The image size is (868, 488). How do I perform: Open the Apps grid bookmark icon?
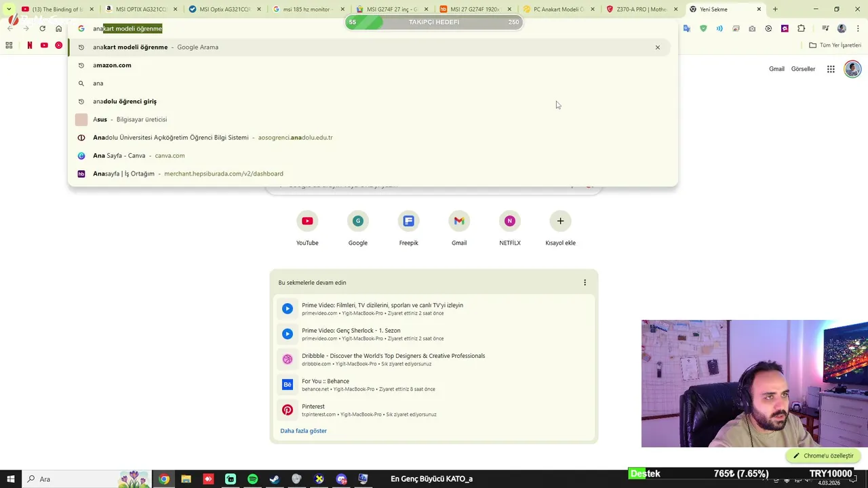tap(9, 45)
